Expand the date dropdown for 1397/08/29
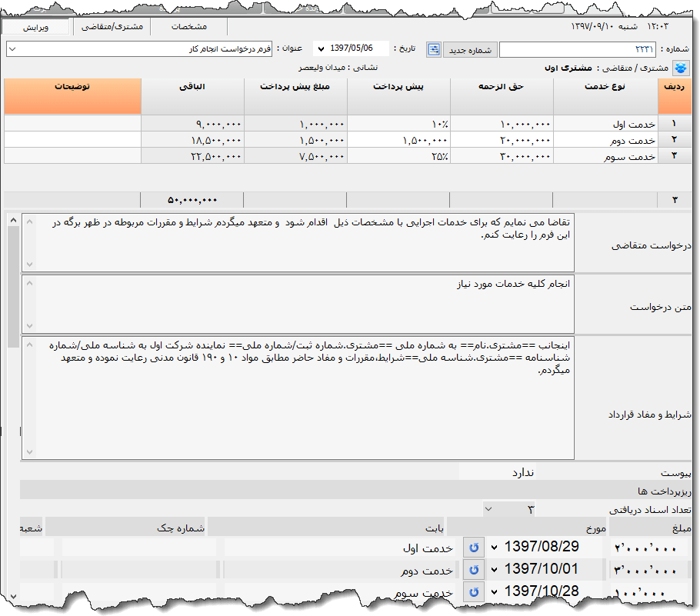700x616 pixels. click(495, 548)
